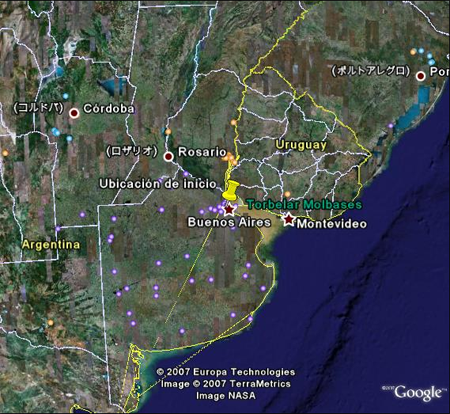Click the yellow pushpin placemark
The height and width of the screenshot is (414, 450).
[x=231, y=191]
